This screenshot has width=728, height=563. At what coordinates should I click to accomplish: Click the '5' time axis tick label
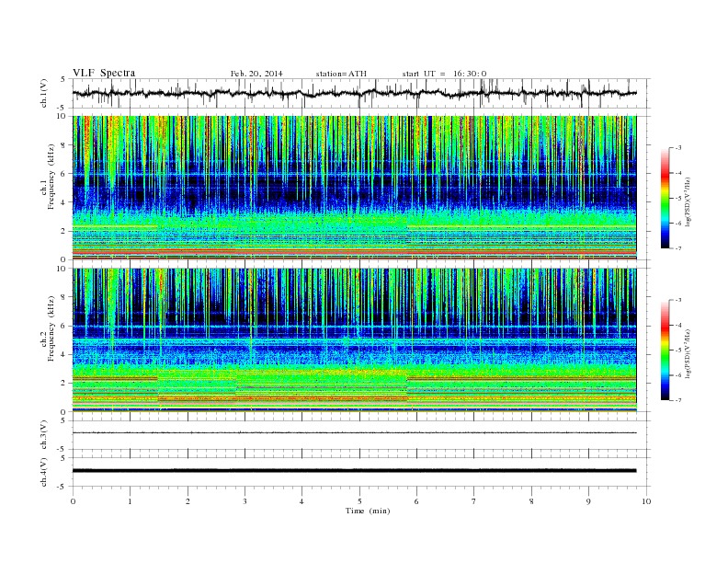[x=359, y=501]
